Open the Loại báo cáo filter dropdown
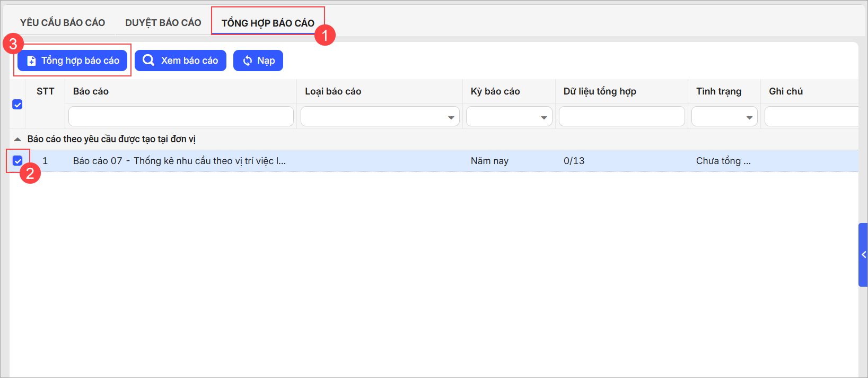The height and width of the screenshot is (378, 868). point(451,117)
